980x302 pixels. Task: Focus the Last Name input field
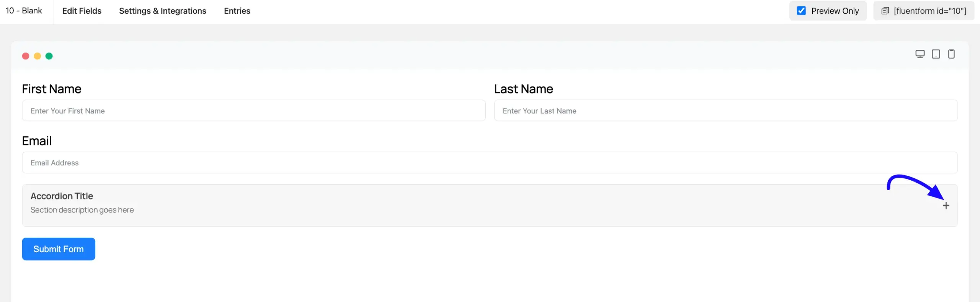[726, 111]
